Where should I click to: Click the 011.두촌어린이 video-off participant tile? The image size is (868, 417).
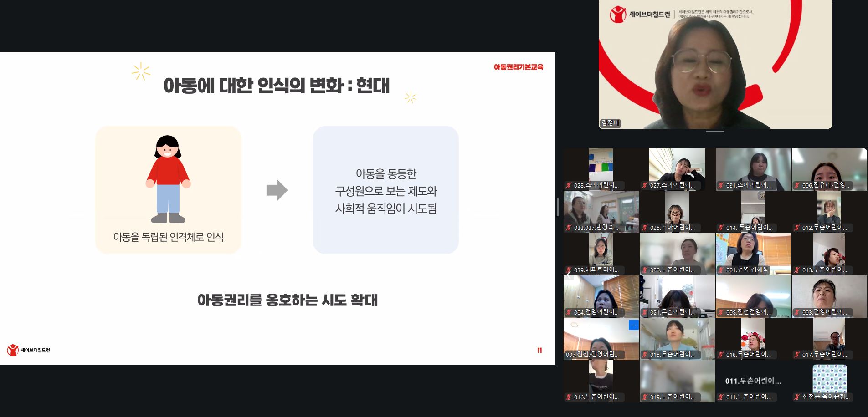[753, 381]
